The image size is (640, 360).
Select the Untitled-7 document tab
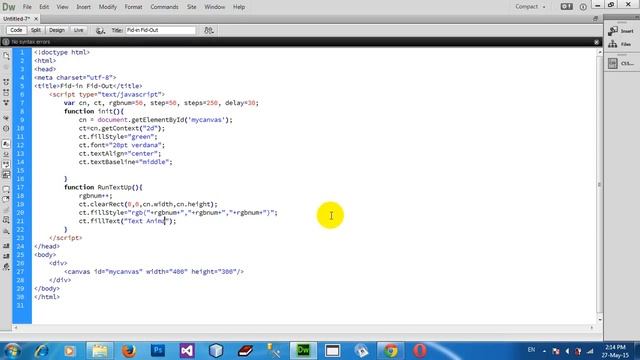point(17,19)
